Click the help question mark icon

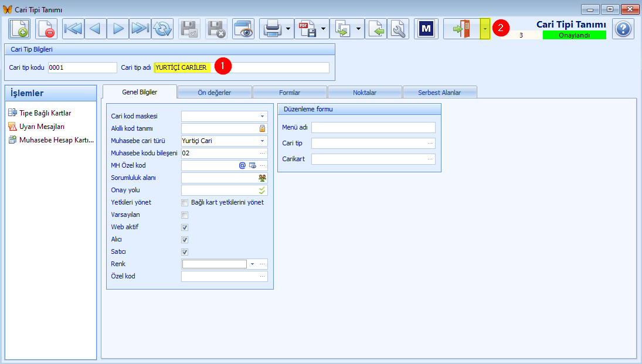coord(623,29)
